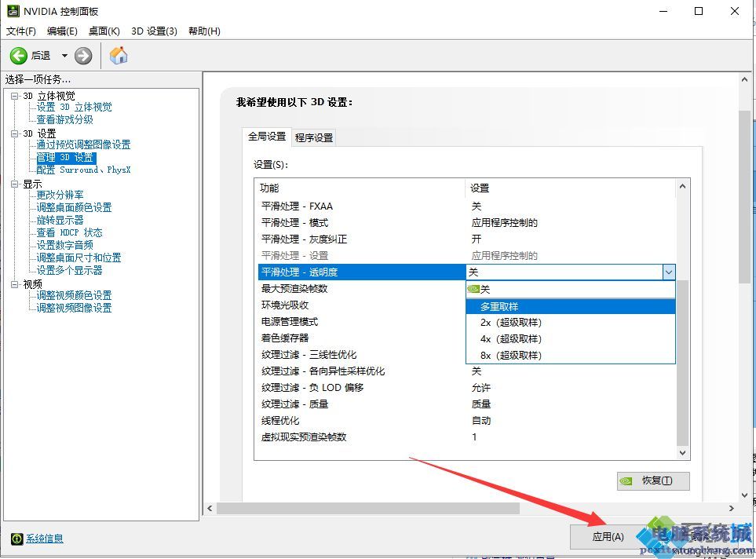Select 旋转显示器 task
The width and height of the screenshot is (756, 559).
[60, 220]
